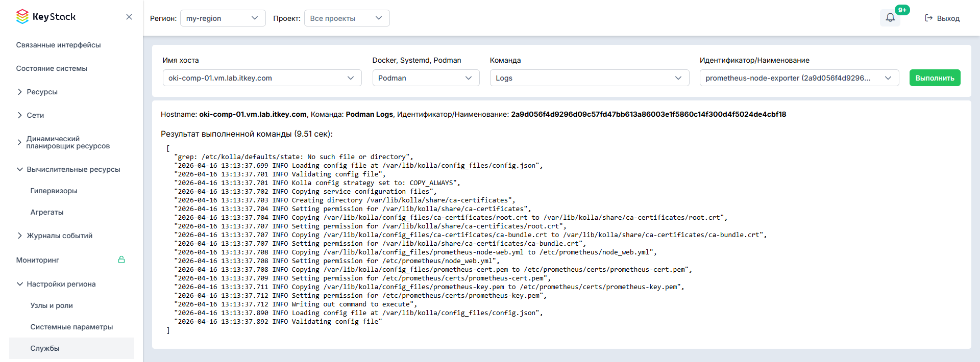This screenshot has width=980, height=362.
Task: Click the KeyStack logo
Action: tap(46, 17)
